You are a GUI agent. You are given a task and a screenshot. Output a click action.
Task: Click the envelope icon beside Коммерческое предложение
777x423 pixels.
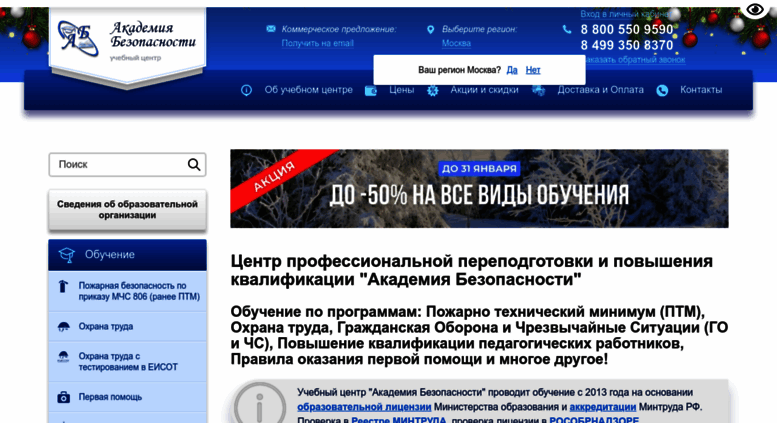[271, 29]
